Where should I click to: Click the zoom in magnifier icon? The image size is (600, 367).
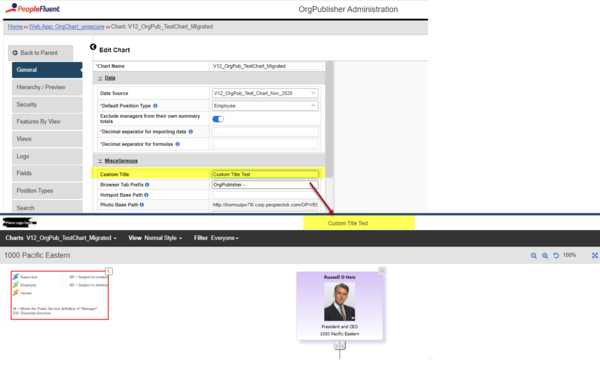click(545, 256)
